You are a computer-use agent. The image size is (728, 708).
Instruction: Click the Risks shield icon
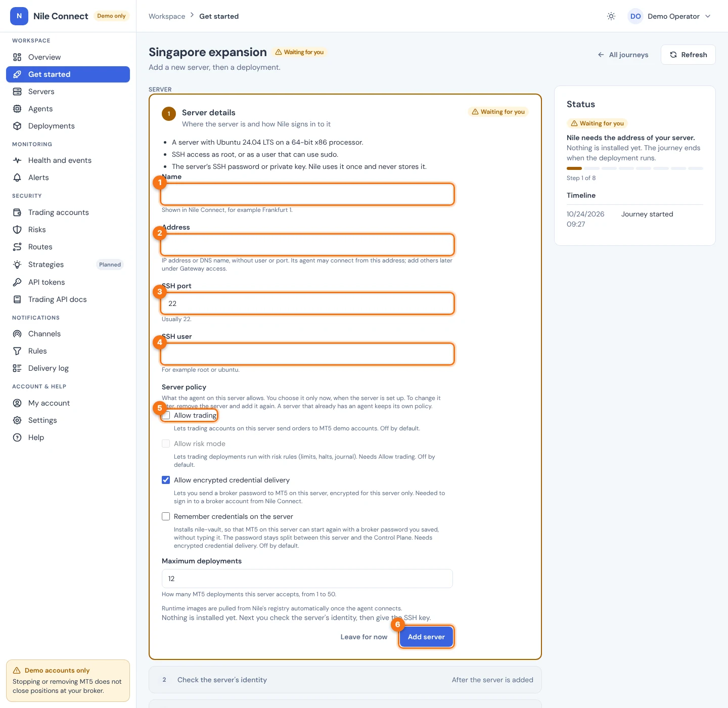[x=17, y=230]
